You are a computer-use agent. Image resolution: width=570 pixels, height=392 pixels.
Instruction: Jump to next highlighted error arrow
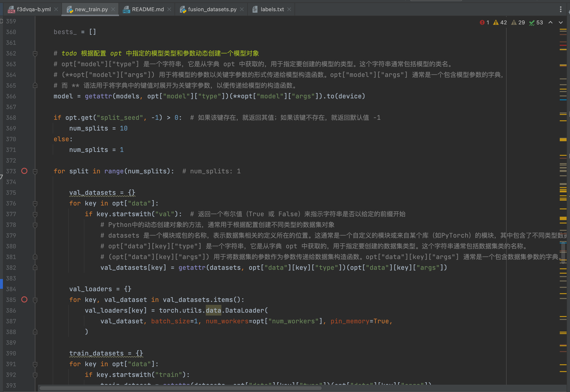pyautogui.click(x=561, y=23)
